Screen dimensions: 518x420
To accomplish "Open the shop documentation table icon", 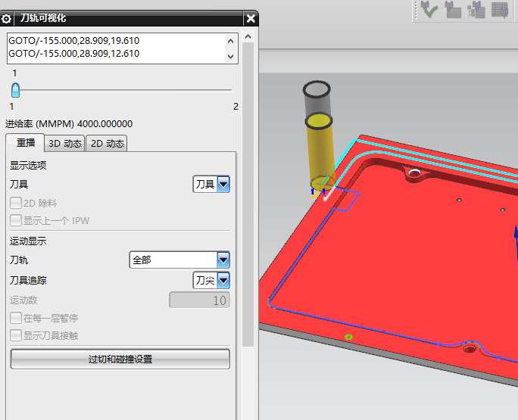I will click(x=500, y=10).
